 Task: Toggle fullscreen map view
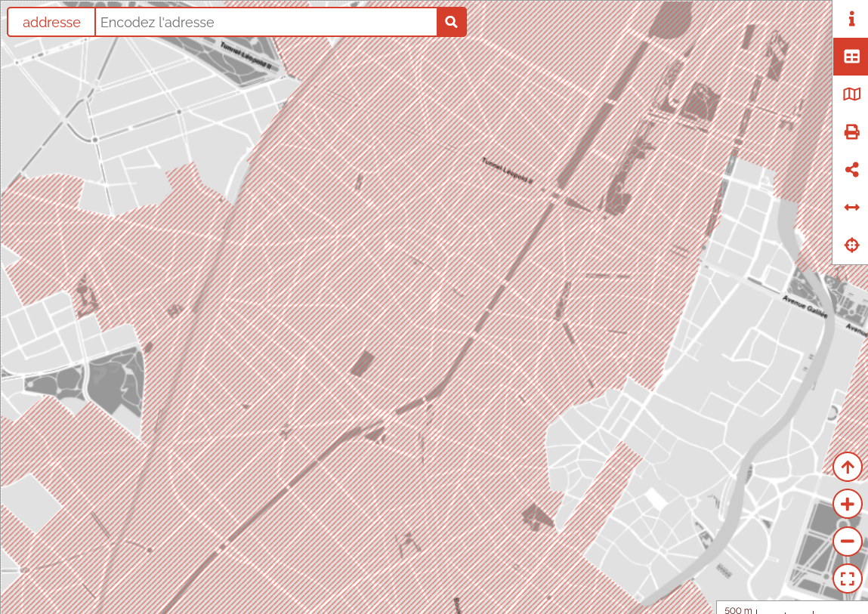point(848,579)
